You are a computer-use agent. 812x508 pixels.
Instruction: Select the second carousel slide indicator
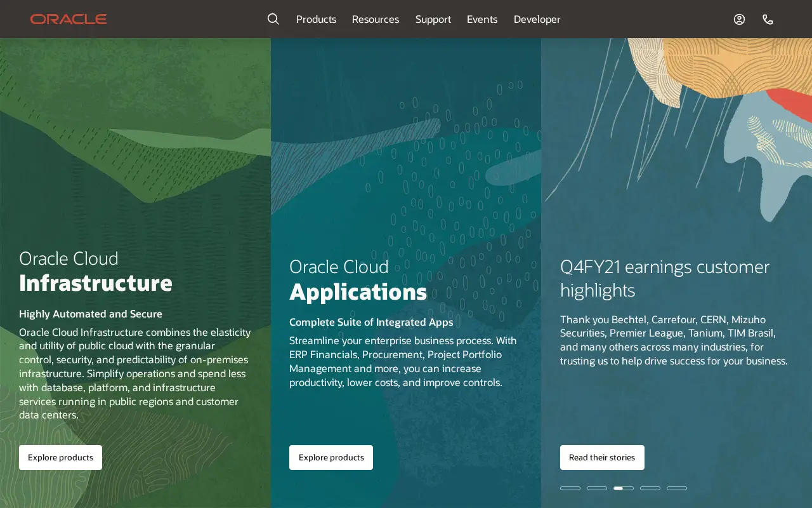tap(597, 488)
